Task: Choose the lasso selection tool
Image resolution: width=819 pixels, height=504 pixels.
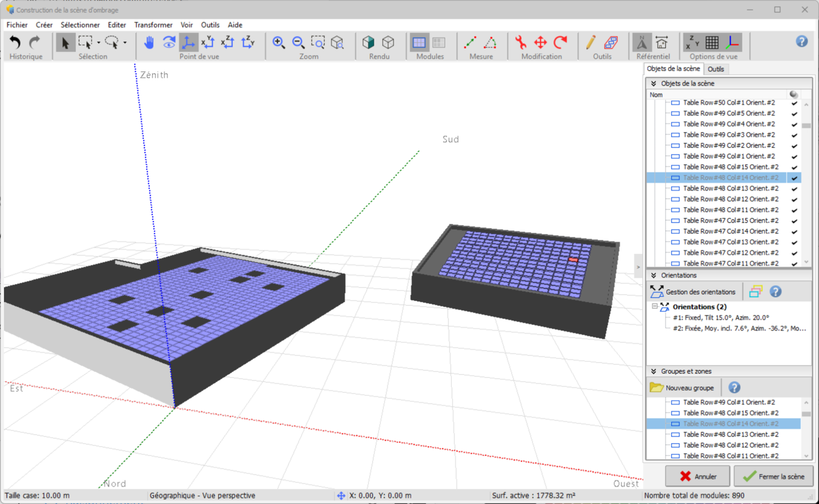Action: point(112,43)
